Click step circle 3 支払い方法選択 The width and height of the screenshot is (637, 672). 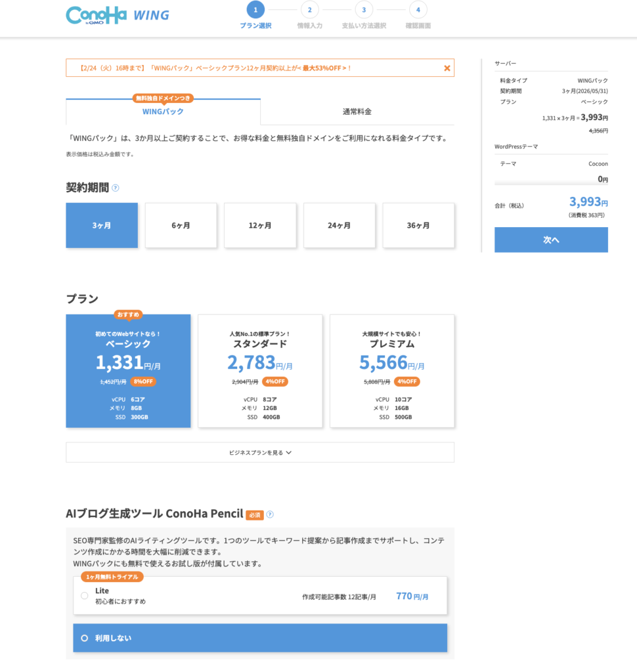pos(364,9)
